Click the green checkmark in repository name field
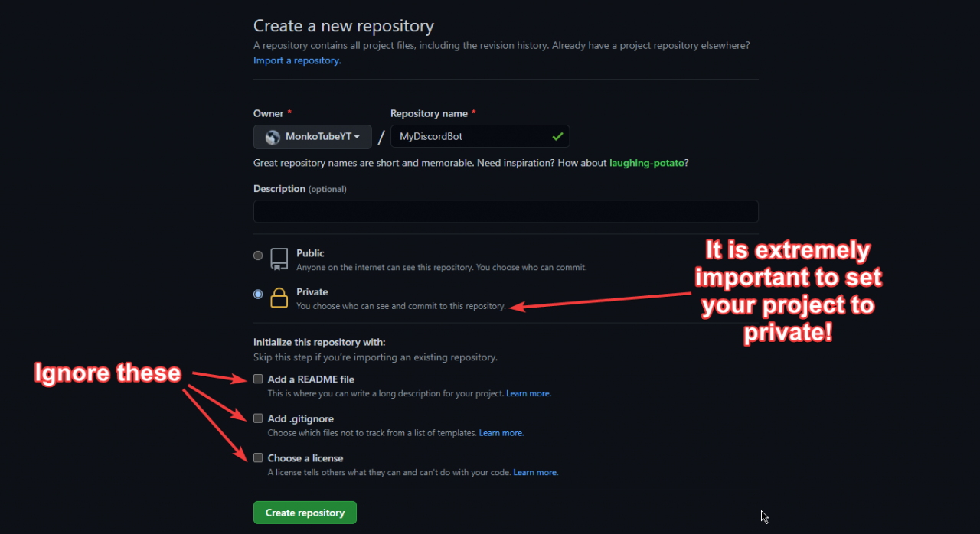980x534 pixels. point(557,137)
